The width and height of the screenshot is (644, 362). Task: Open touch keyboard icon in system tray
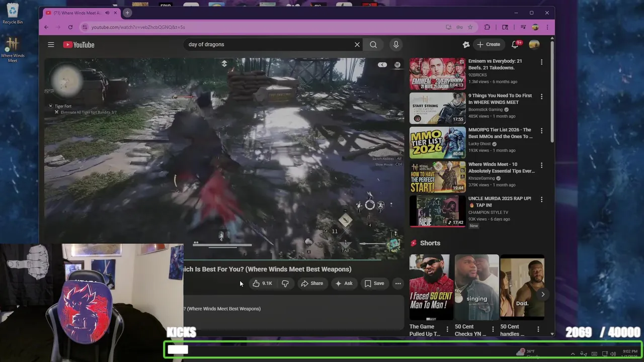click(x=594, y=354)
